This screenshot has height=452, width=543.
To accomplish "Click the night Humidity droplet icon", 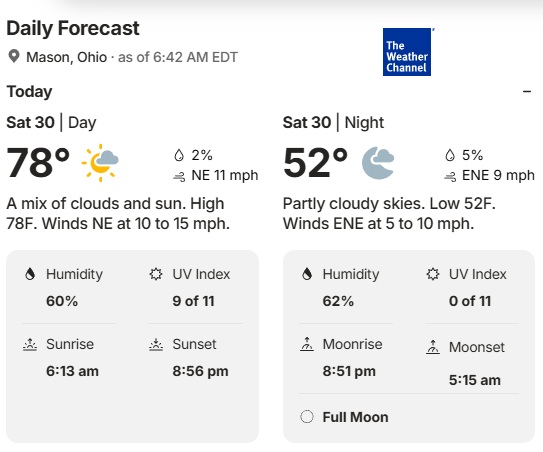I will click(x=307, y=274).
